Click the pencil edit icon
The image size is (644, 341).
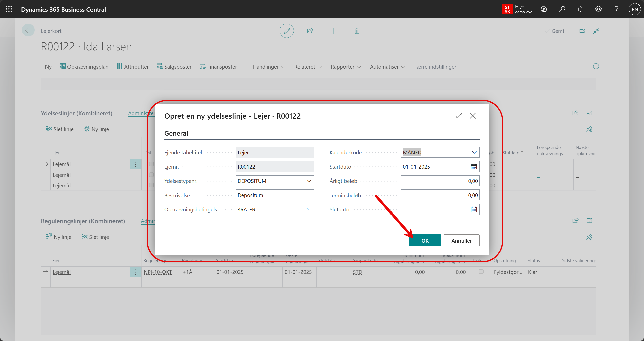(x=286, y=31)
